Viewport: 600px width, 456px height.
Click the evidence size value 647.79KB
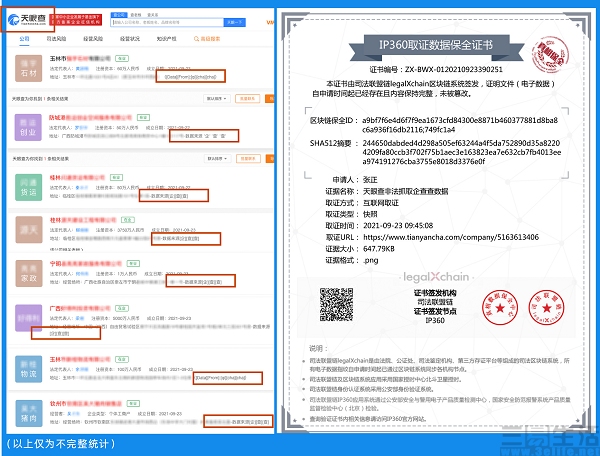point(379,249)
